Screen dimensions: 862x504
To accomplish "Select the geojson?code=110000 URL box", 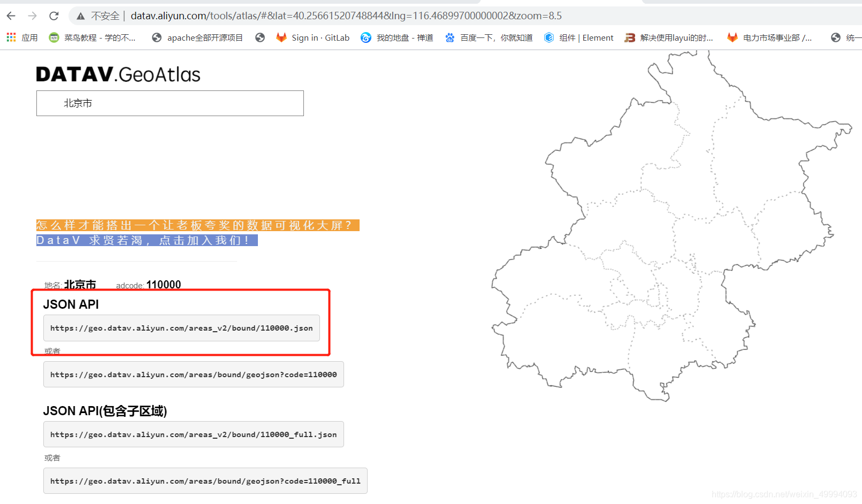I will point(194,375).
